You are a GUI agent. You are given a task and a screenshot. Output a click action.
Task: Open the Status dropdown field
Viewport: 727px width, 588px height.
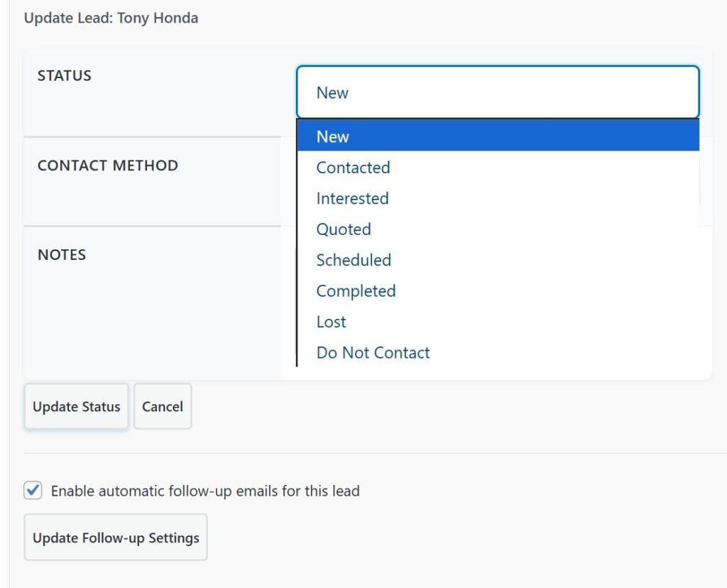point(497,92)
